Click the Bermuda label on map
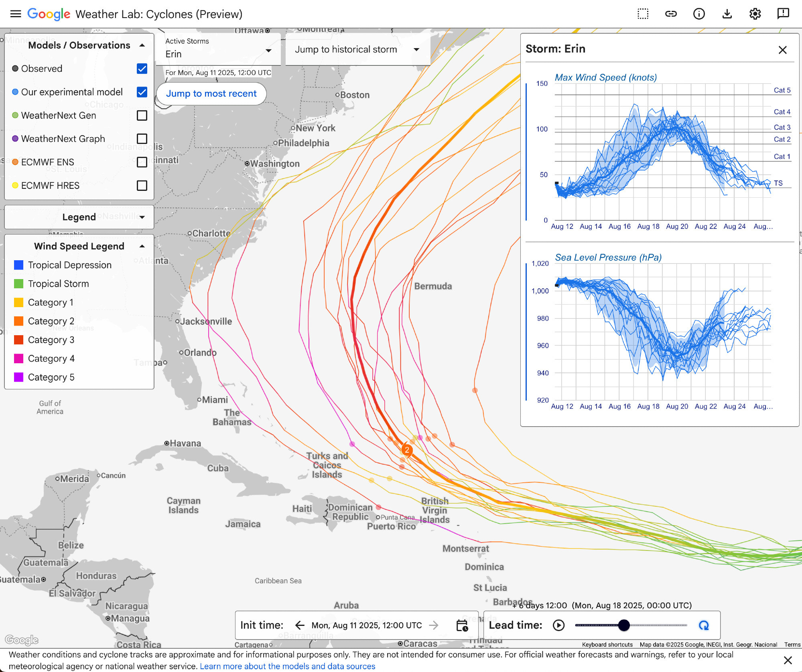 click(433, 286)
